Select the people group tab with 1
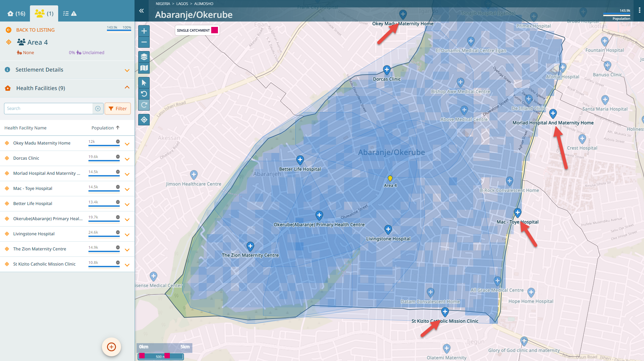 44,13
